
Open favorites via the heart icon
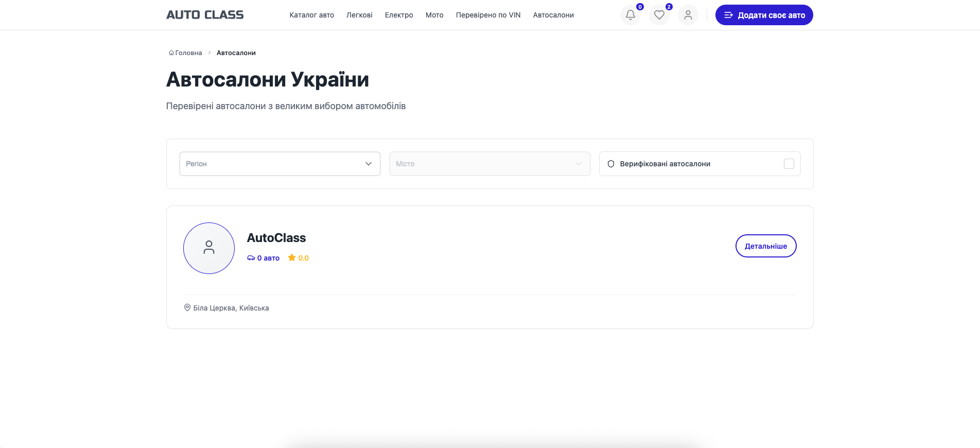(x=659, y=15)
